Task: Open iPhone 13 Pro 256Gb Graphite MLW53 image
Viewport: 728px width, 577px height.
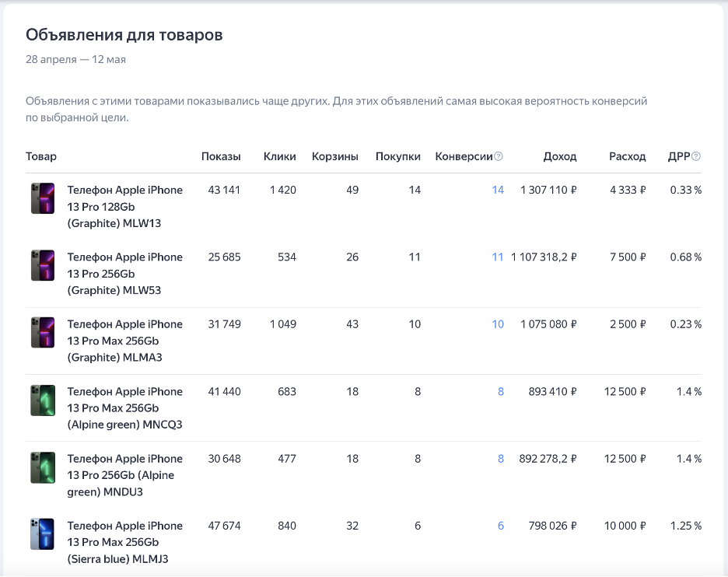Action: 42,265
